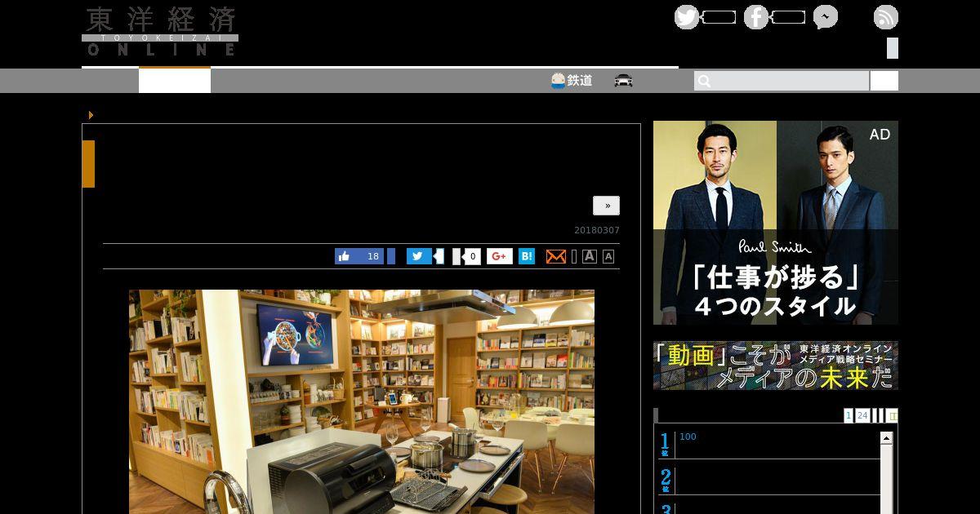
Task: Select the ranking tab labeled 24
Action: pos(862,415)
